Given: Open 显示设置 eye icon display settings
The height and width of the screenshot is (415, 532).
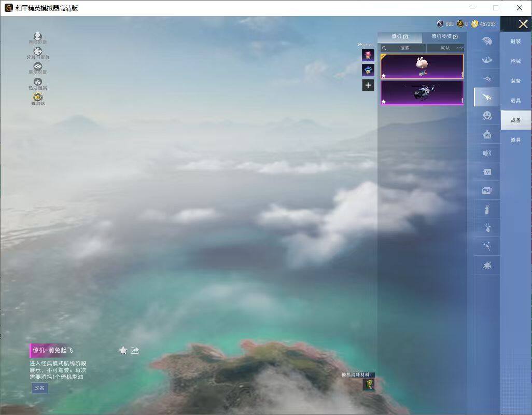Looking at the screenshot, I should (x=38, y=66).
